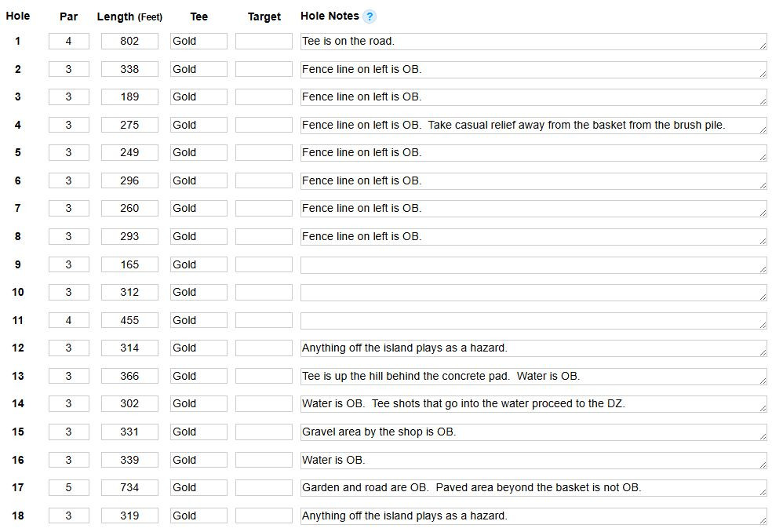Focus the empty notes box for hole 11

click(x=533, y=321)
